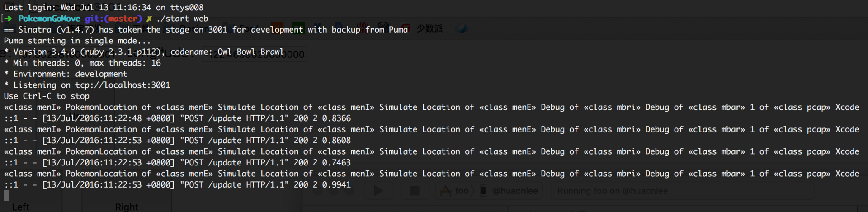
Task: Click the faint green bookmark icon
Action: pos(298,28)
